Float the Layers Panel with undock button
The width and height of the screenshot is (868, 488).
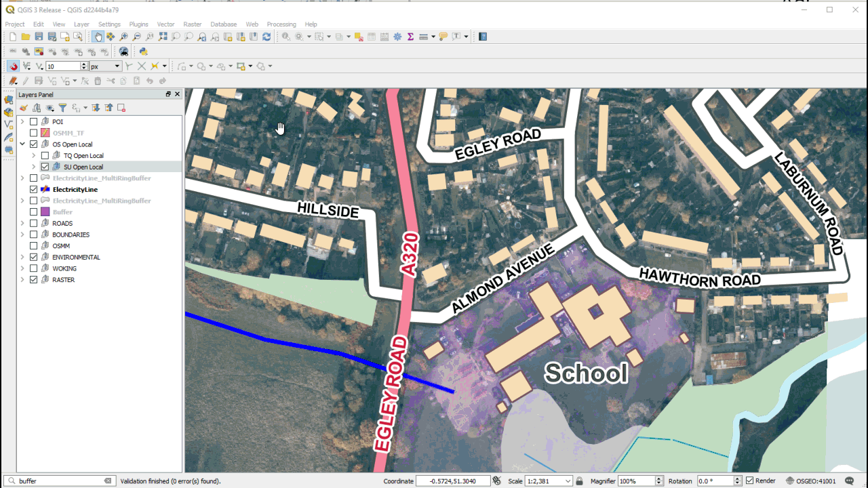coord(168,94)
